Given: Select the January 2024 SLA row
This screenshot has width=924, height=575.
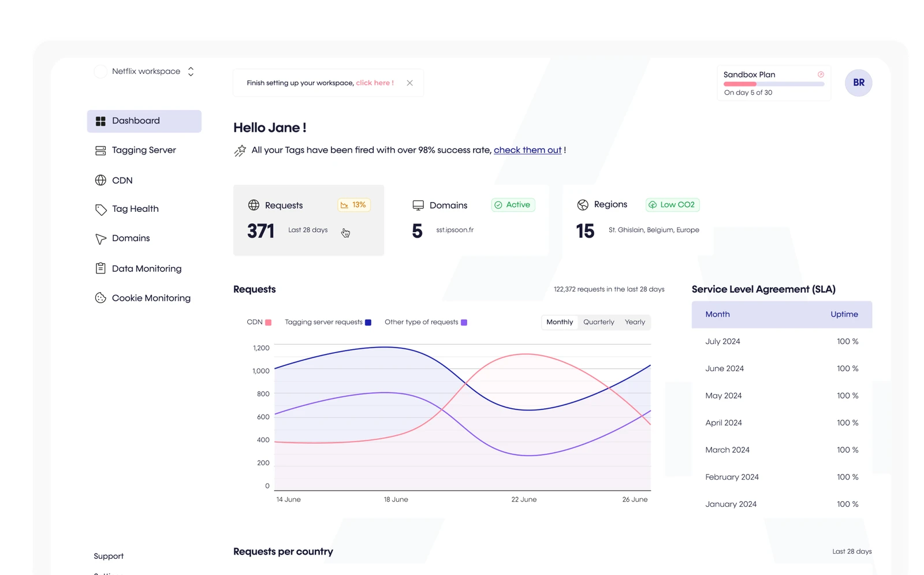Looking at the screenshot, I should [x=782, y=505].
